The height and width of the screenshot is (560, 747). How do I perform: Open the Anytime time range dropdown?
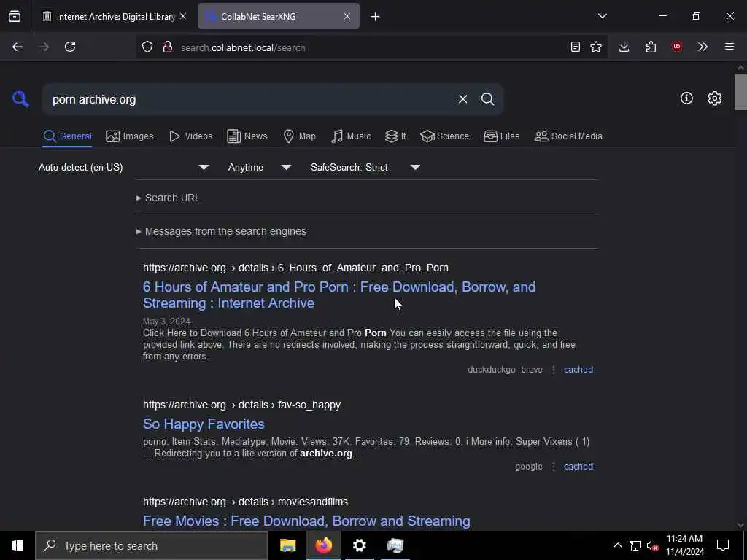260,167
